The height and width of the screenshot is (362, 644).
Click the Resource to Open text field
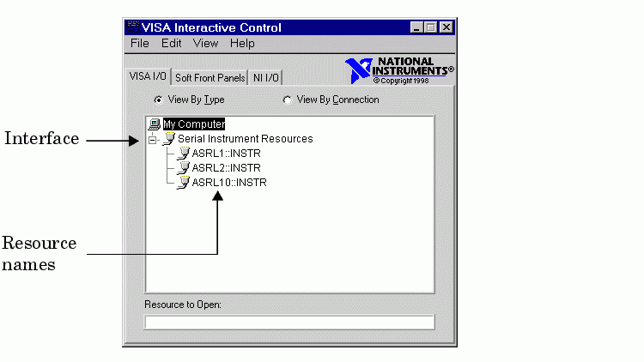click(x=289, y=323)
